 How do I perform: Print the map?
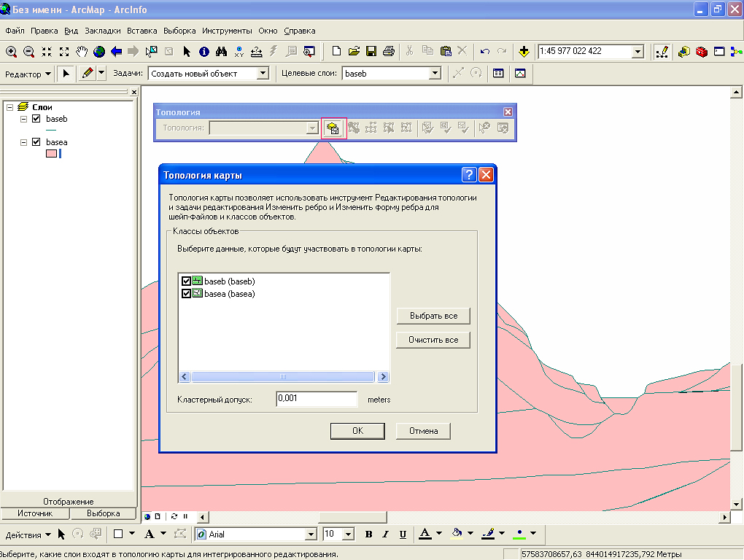point(389,51)
